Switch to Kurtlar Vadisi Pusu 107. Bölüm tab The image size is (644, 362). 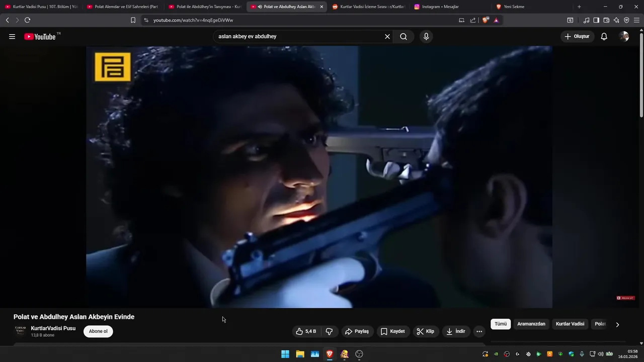point(42,7)
